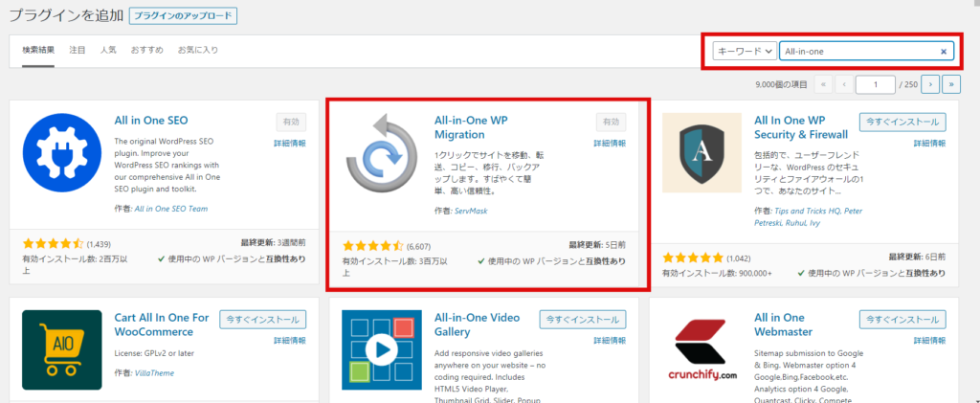Open the All-in-One WP Migration title link
This screenshot has width=980, height=403.
(471, 127)
